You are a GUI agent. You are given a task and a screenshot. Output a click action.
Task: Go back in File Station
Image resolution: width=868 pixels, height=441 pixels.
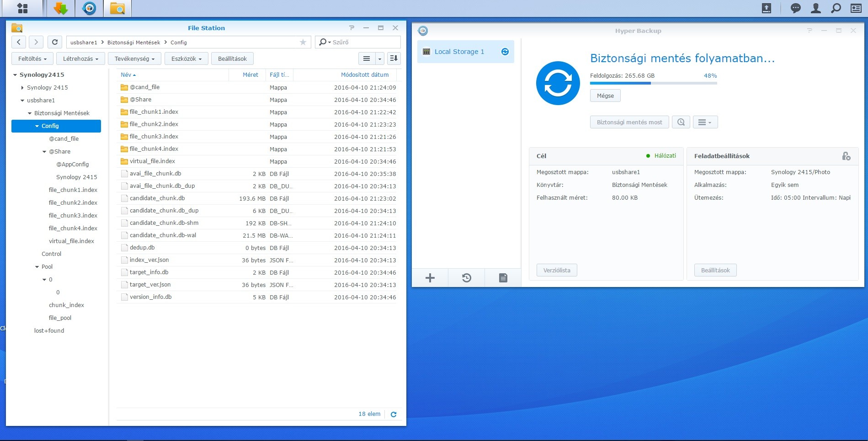click(18, 42)
